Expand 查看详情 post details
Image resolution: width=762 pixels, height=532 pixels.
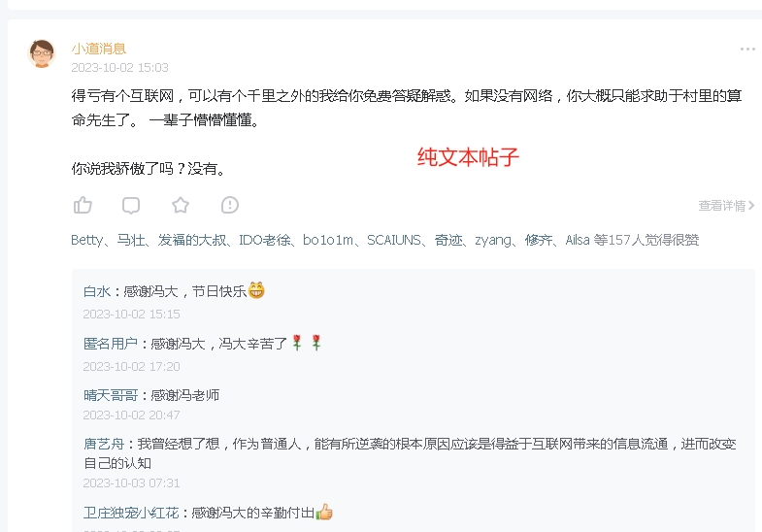pos(726,206)
